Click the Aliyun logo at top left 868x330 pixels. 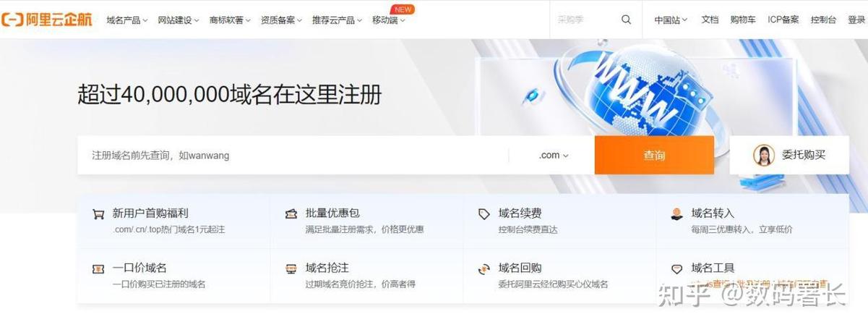click(47, 20)
